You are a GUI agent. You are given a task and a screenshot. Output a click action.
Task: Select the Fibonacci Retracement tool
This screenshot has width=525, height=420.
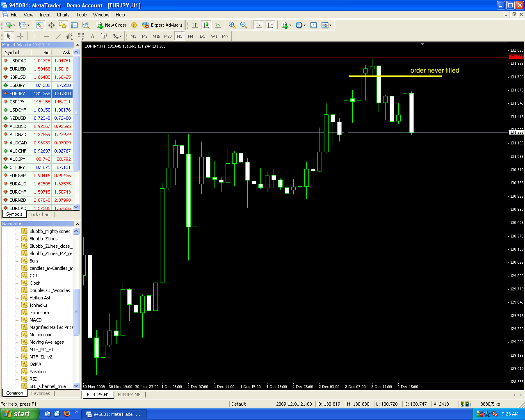[81, 36]
